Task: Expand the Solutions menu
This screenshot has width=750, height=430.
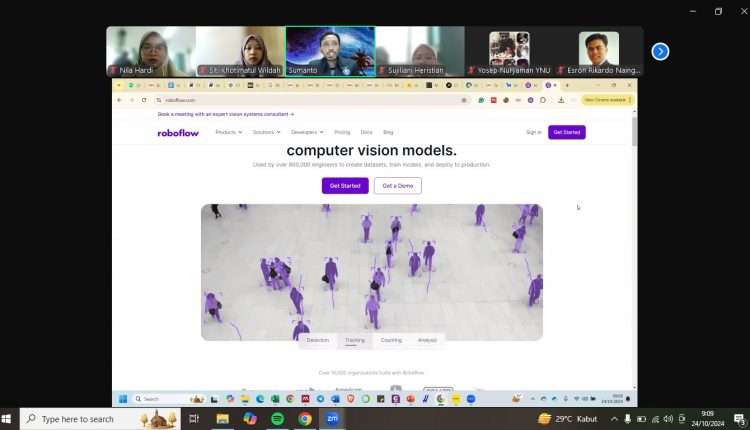Action: point(266,132)
